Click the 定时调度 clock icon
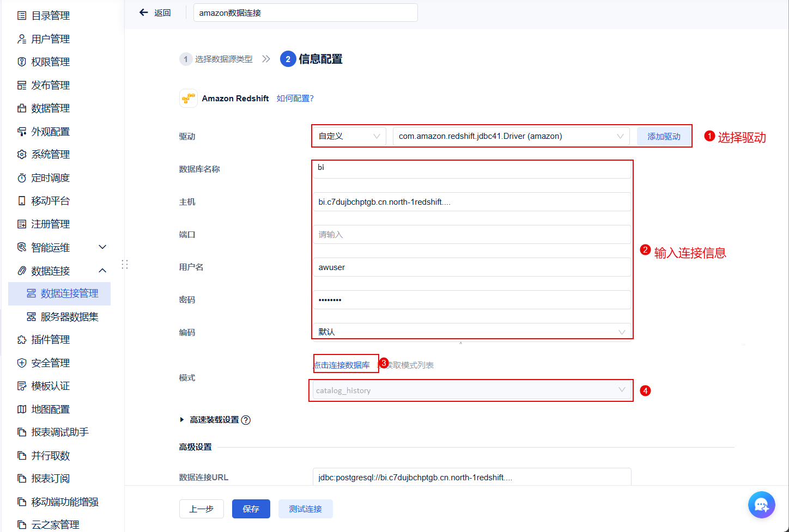Viewport: 789px width, 532px height. pos(22,178)
